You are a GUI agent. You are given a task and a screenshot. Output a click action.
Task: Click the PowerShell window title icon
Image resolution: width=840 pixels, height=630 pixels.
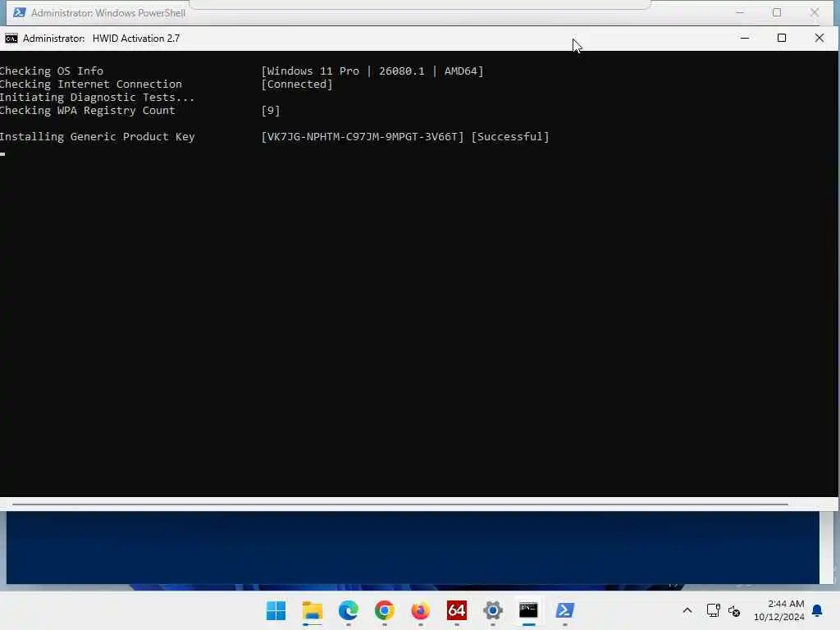[20, 12]
